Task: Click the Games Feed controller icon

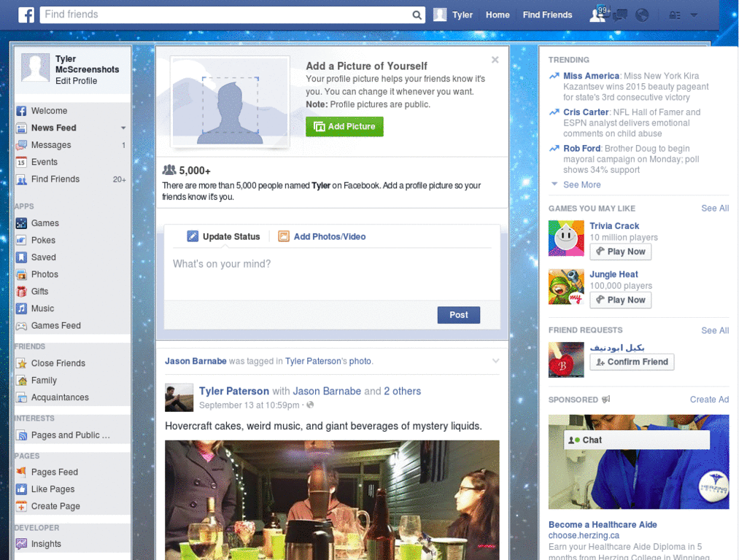Action: coord(21,326)
